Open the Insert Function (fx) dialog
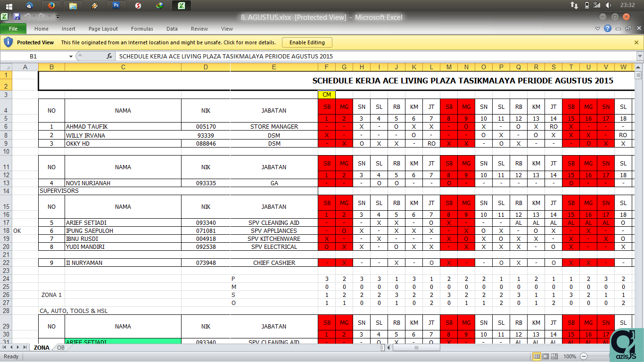The width and height of the screenshot is (644, 362). tap(109, 56)
